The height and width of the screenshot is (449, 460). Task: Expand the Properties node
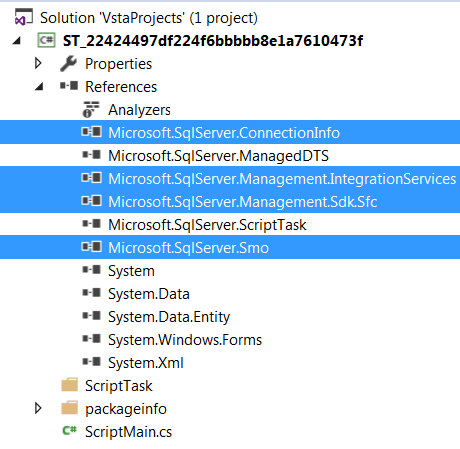point(38,63)
